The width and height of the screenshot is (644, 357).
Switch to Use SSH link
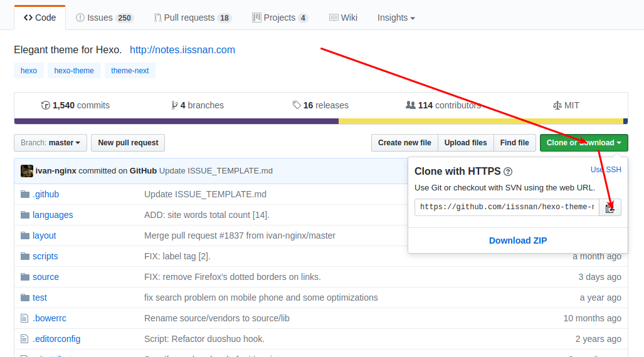point(606,170)
